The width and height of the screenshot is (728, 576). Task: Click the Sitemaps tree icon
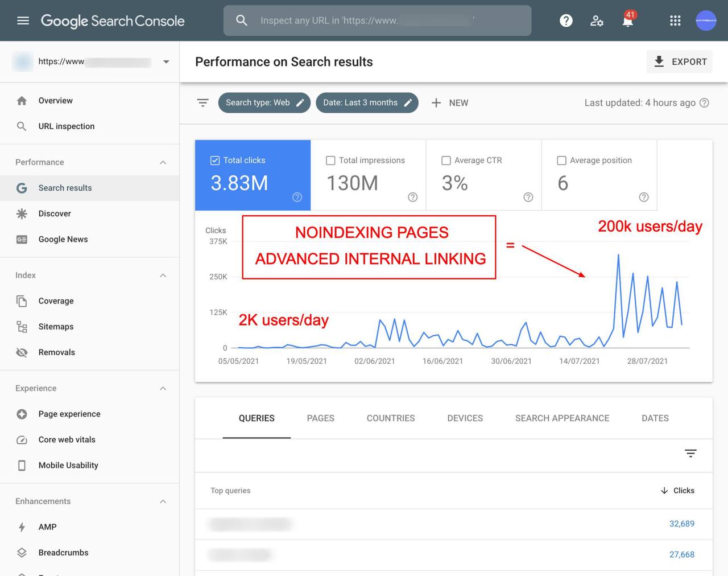[x=22, y=327]
